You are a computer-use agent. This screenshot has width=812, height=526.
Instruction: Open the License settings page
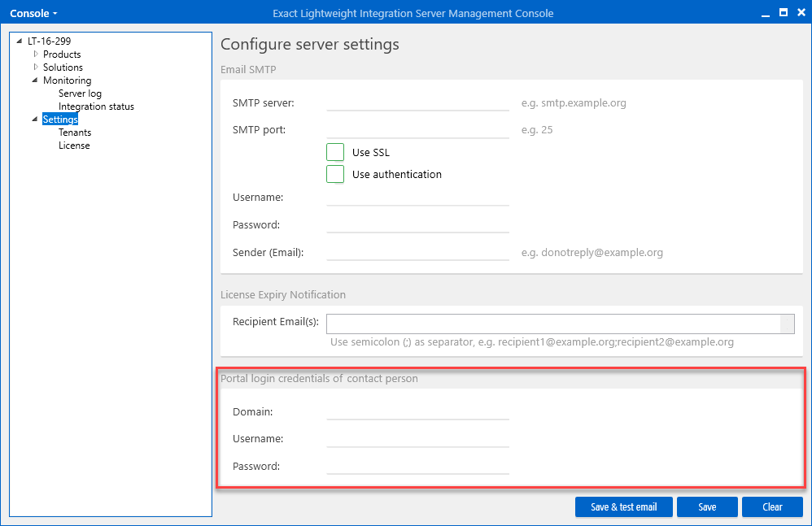tap(74, 146)
